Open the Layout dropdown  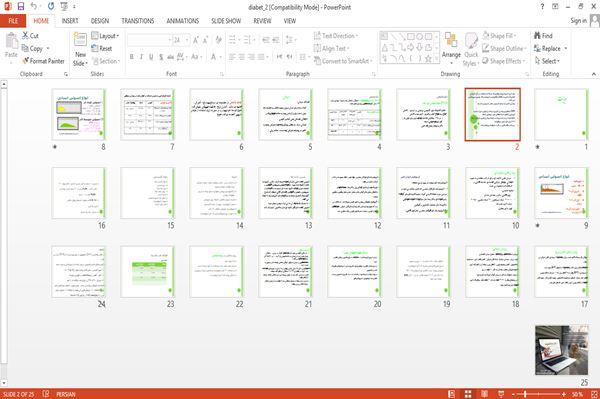point(105,36)
